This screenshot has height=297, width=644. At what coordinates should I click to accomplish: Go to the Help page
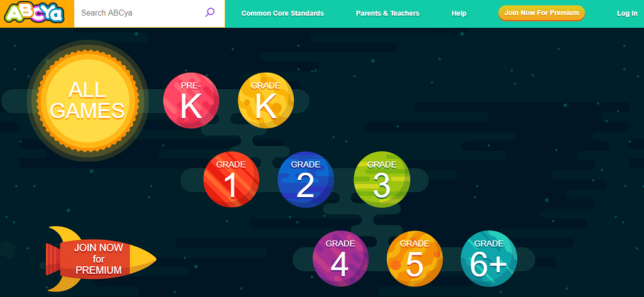(x=459, y=13)
